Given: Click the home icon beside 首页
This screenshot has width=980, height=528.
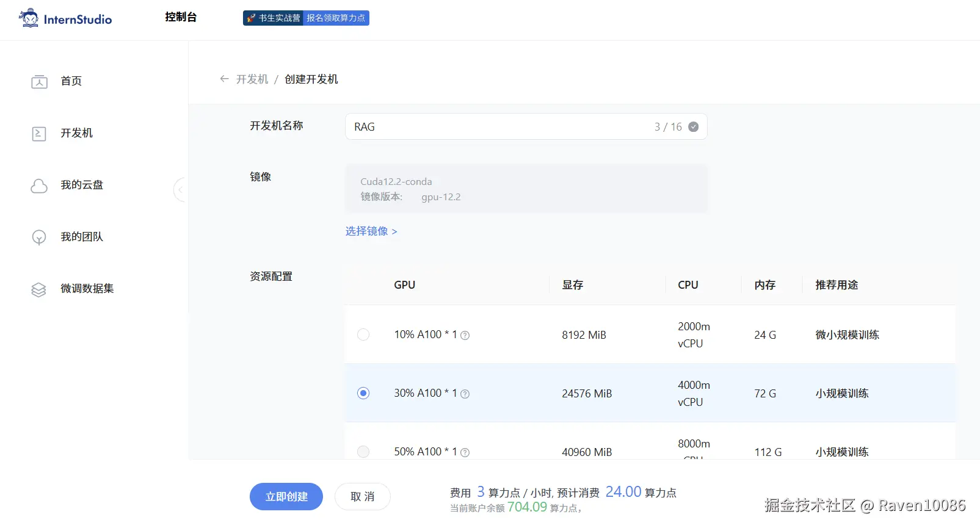Looking at the screenshot, I should (x=39, y=82).
